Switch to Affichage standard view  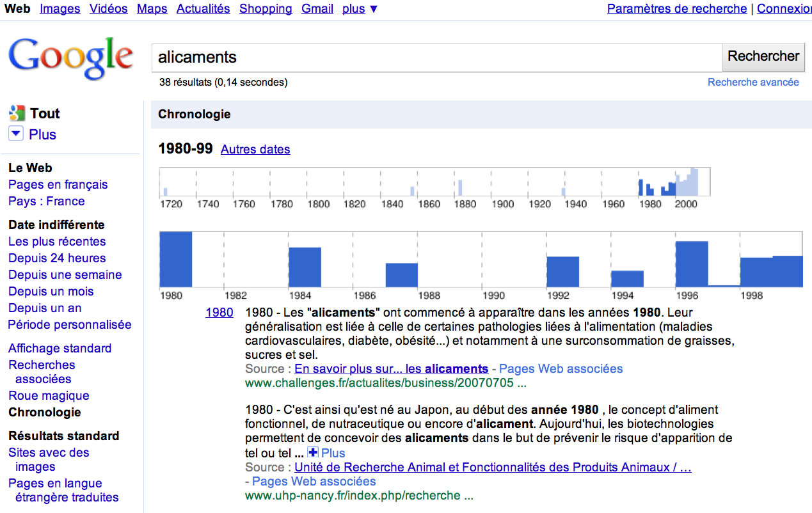click(60, 349)
